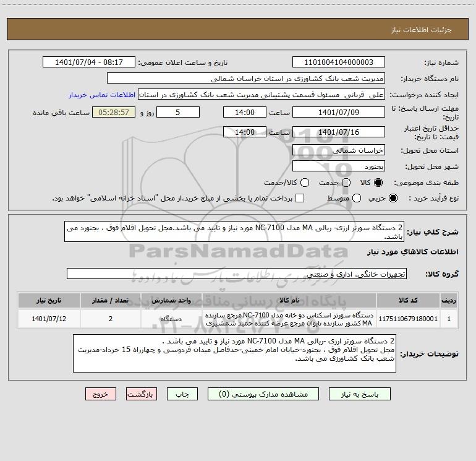
Task: Click the شرح کلی نیاز description box
Action: click(x=234, y=232)
